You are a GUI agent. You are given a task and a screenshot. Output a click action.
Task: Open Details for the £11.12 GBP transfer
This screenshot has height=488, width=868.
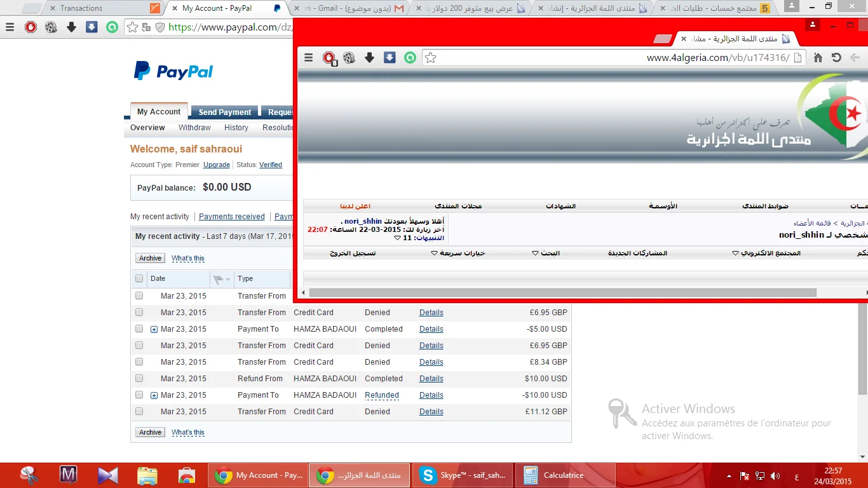(x=431, y=412)
